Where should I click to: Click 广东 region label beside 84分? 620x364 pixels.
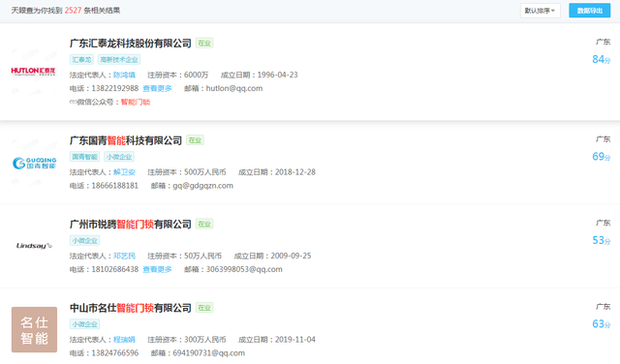(x=603, y=43)
